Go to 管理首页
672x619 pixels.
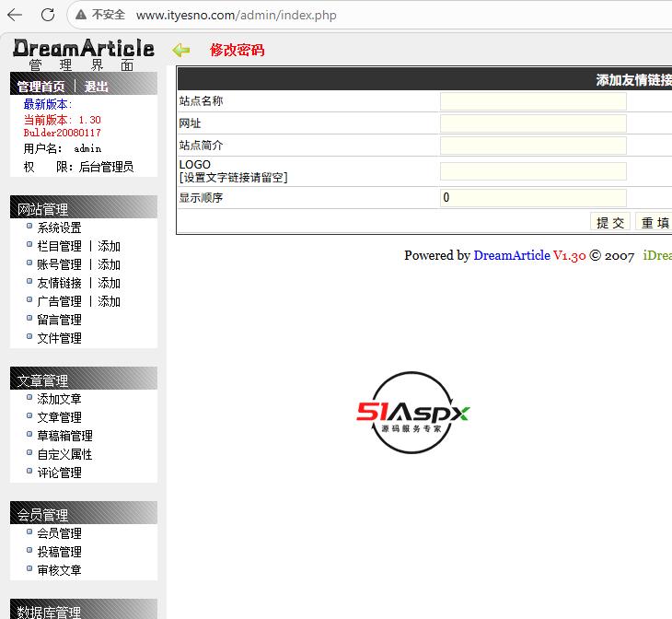41,87
